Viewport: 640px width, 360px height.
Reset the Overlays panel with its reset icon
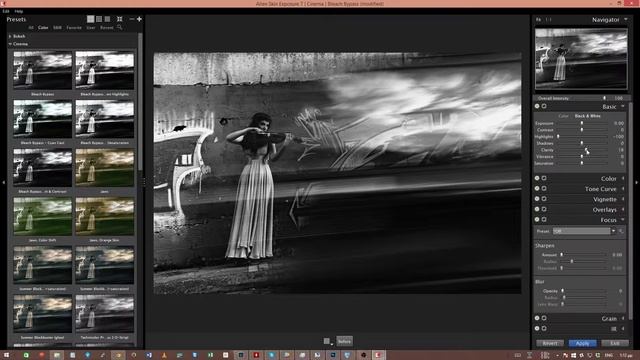(544, 209)
